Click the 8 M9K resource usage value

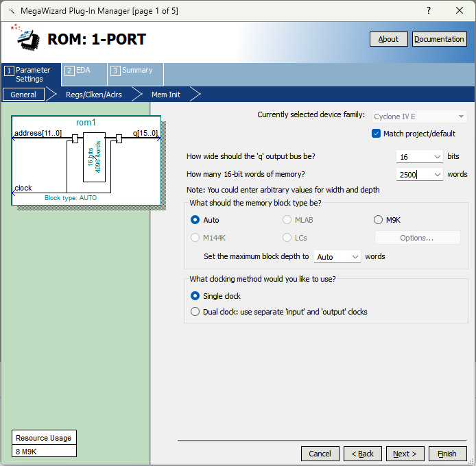coord(26,452)
